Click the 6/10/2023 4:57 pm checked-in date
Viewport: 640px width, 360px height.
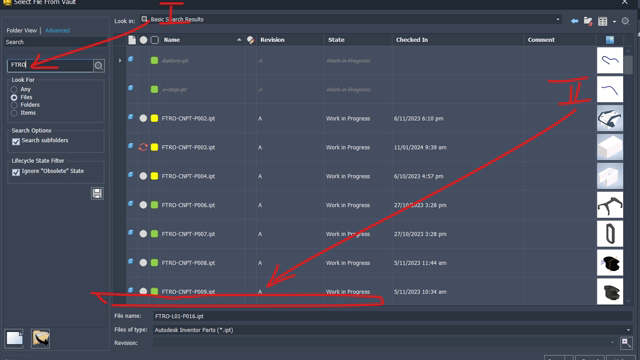(418, 176)
